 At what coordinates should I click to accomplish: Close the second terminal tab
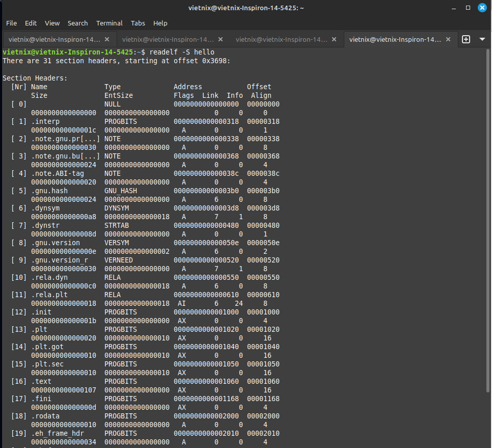tap(221, 39)
